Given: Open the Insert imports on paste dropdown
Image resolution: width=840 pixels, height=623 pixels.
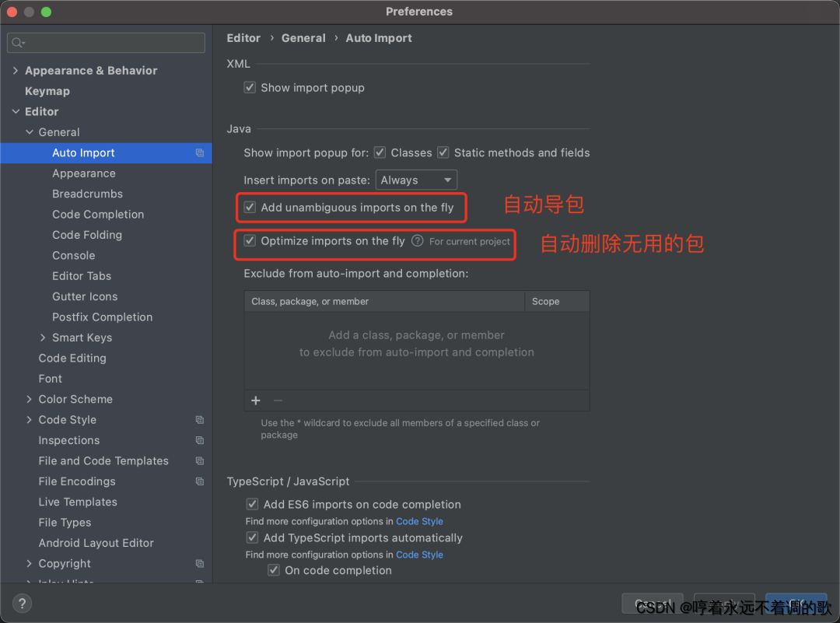Looking at the screenshot, I should click(416, 180).
